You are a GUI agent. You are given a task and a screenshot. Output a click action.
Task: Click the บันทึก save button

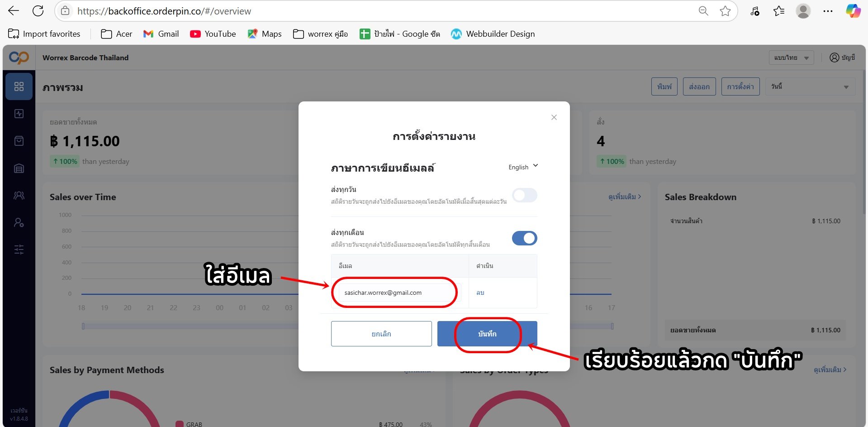(x=487, y=334)
